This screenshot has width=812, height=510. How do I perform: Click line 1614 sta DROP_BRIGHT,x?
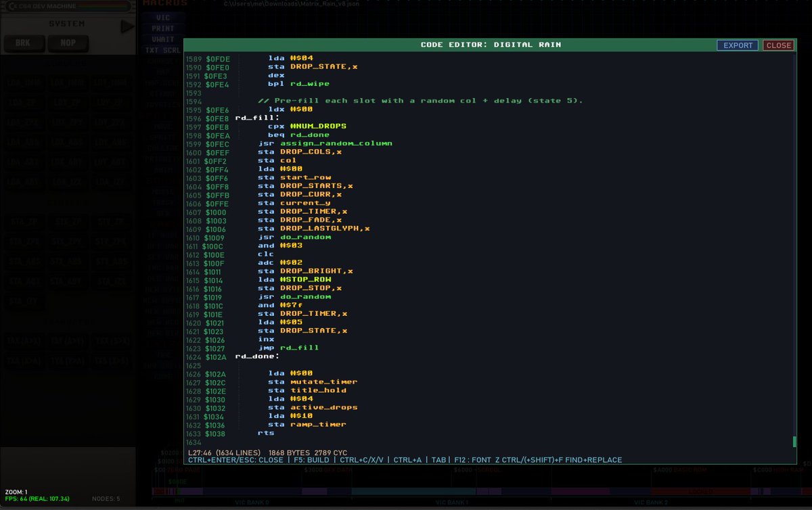(305, 271)
